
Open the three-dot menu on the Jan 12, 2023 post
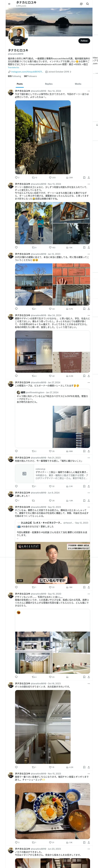click(89, 254)
